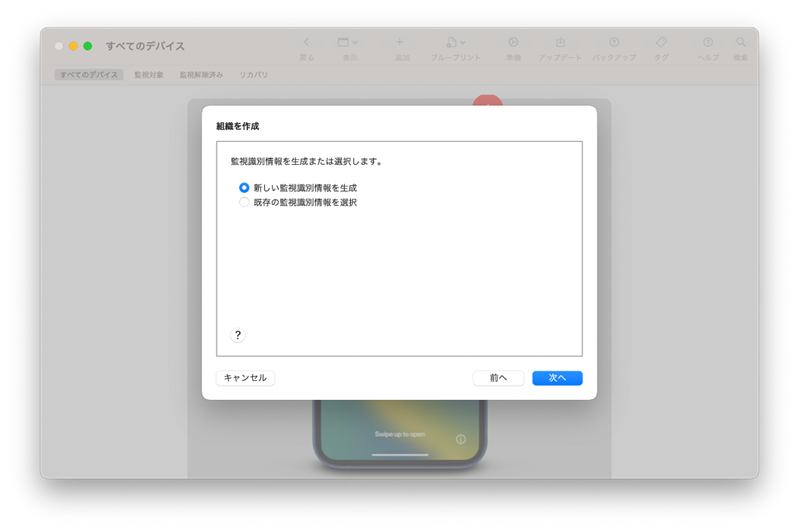Click the Search (検索) magnifier icon

click(740, 42)
